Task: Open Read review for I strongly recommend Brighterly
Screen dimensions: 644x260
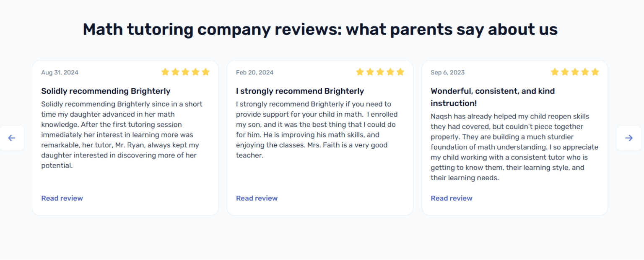Action: (x=257, y=198)
